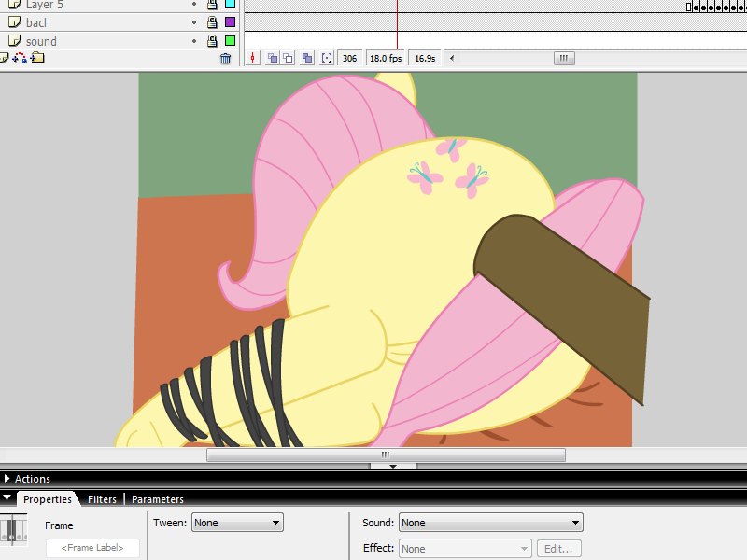Click the green outline color swatch of sound layer
The width and height of the screenshot is (747, 560).
[x=230, y=41]
